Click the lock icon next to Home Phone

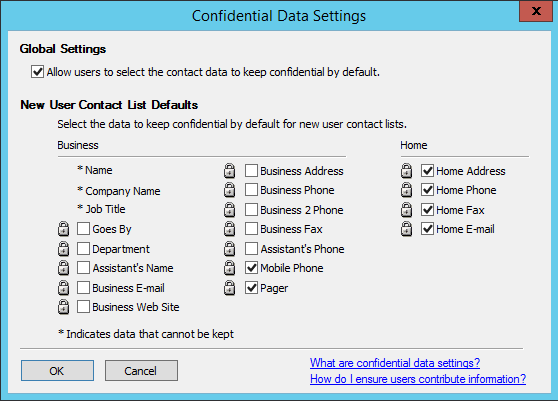[406, 190]
